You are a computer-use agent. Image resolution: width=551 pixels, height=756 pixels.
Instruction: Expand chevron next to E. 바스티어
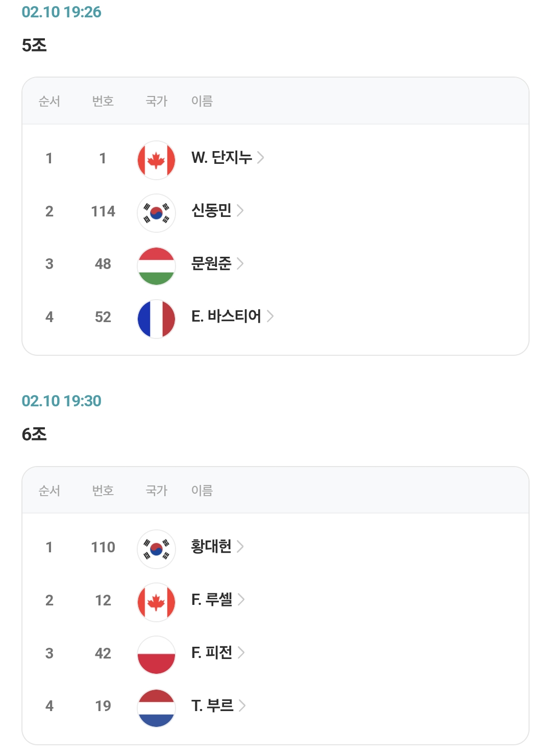click(x=270, y=316)
